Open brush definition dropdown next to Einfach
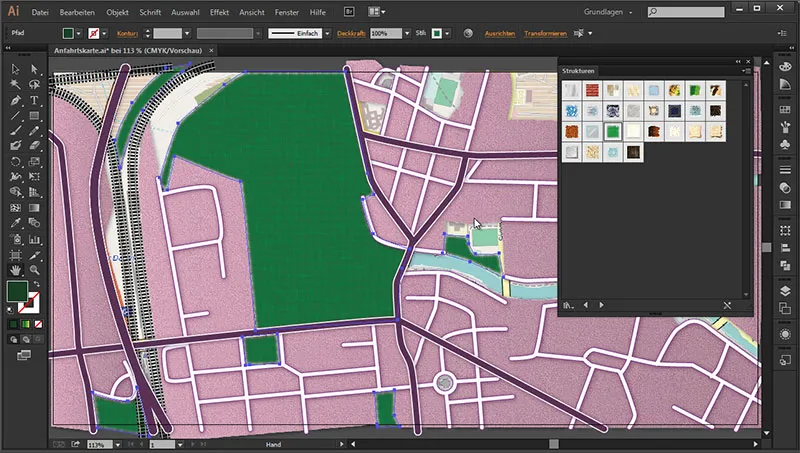800x453 pixels. point(327,33)
